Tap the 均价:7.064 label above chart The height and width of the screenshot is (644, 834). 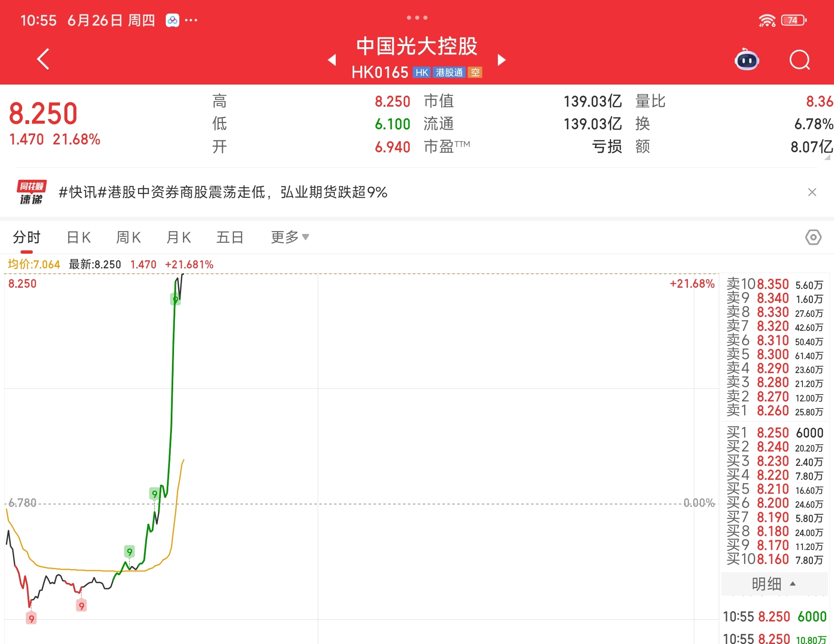34,264
